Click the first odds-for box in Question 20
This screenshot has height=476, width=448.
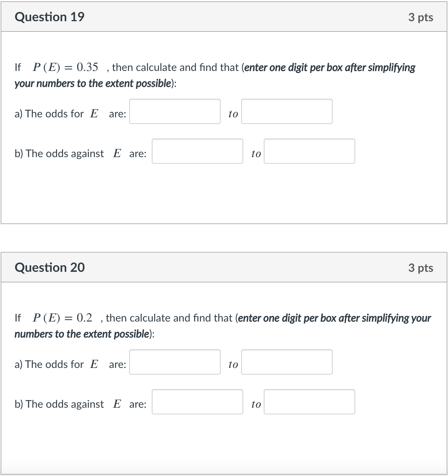click(175, 362)
